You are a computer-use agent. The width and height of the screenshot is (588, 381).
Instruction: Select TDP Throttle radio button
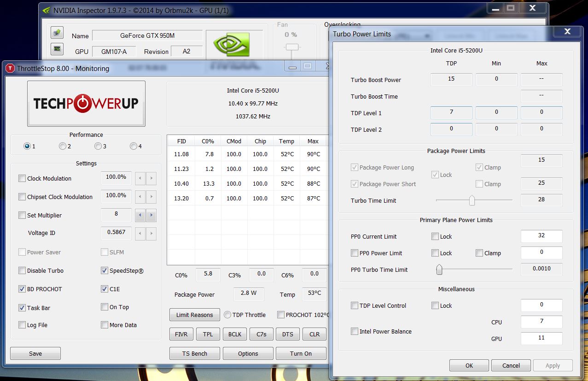pyautogui.click(x=227, y=315)
